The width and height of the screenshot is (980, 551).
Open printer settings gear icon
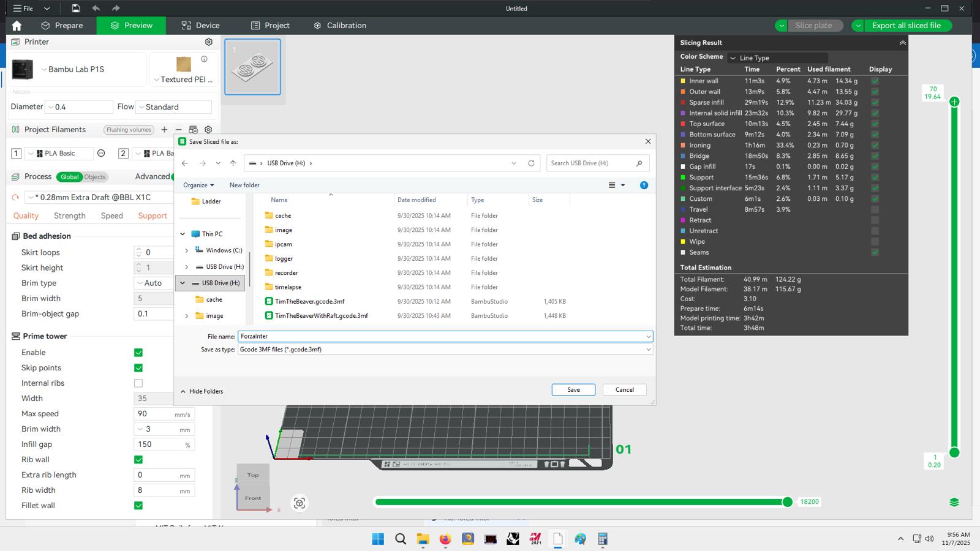[208, 42]
